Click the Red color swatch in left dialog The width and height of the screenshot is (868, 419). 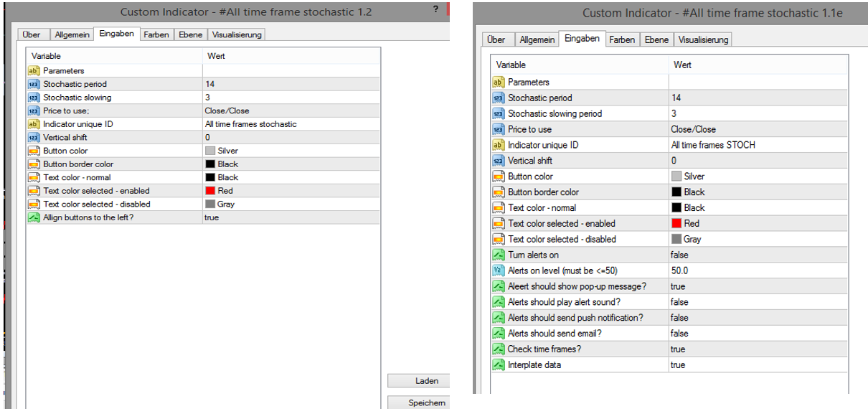point(209,191)
